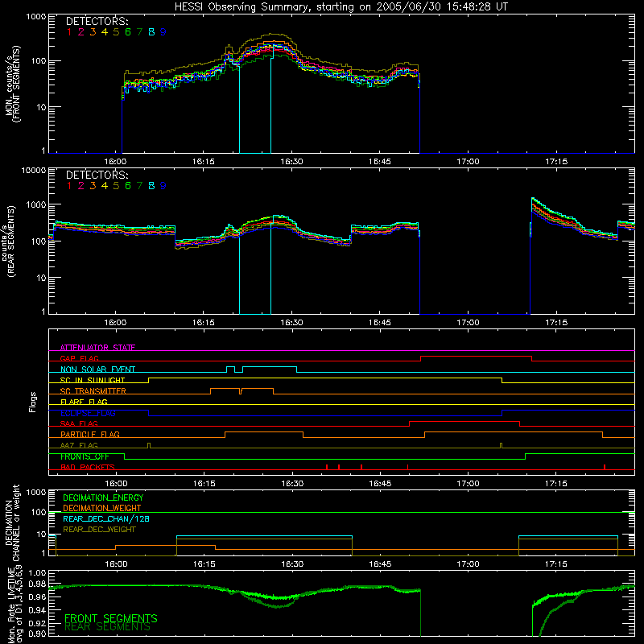Click DECIMATION CHANNEL or weight axis label

(x=12, y=522)
